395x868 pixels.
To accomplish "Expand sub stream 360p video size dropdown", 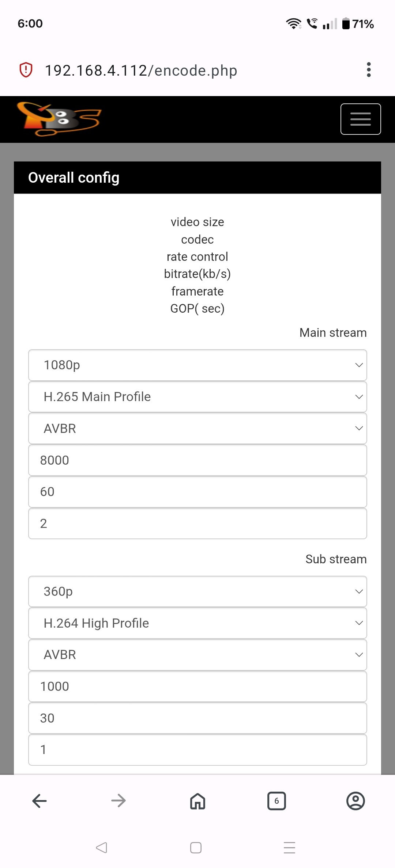I will [x=197, y=591].
